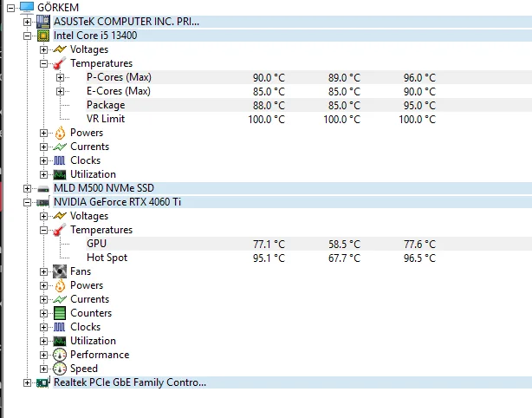The width and height of the screenshot is (532, 418).
Task: Click the E-Cores 90.0 °C max value
Action: pos(419,92)
